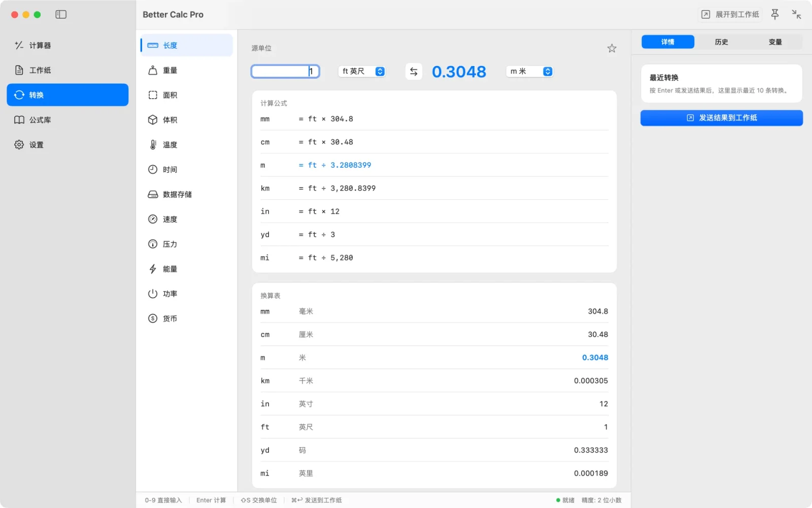812x508 pixels.
Task: Select formula row km = ft ÷ 3,280.8399
Action: pyautogui.click(x=434, y=188)
